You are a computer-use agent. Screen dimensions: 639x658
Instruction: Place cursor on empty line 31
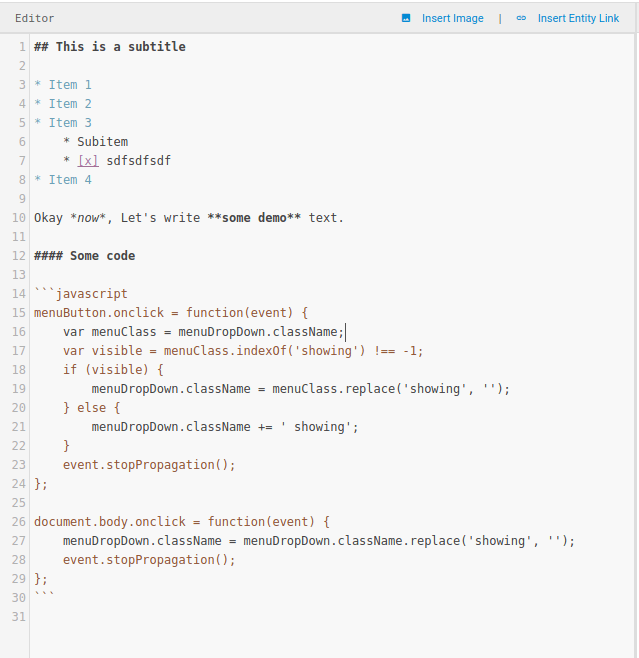point(331,616)
